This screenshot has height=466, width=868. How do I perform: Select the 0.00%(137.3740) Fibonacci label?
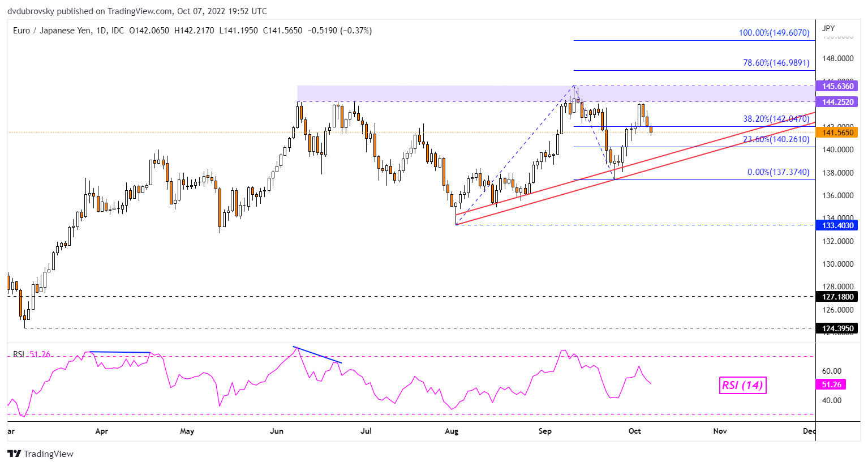click(779, 172)
